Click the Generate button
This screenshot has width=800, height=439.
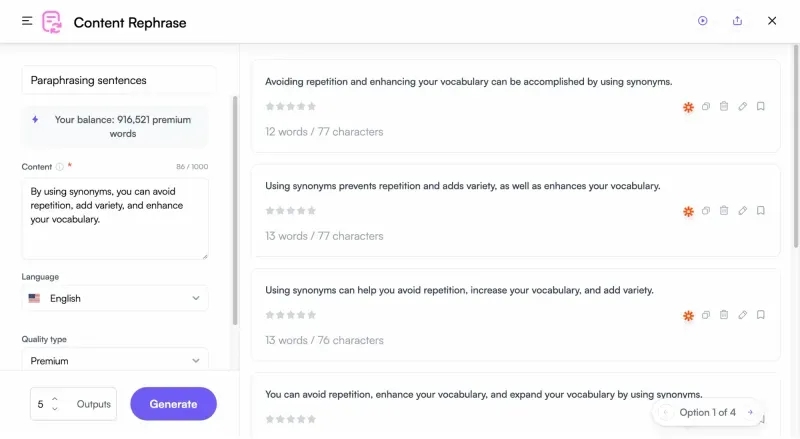[173, 404]
